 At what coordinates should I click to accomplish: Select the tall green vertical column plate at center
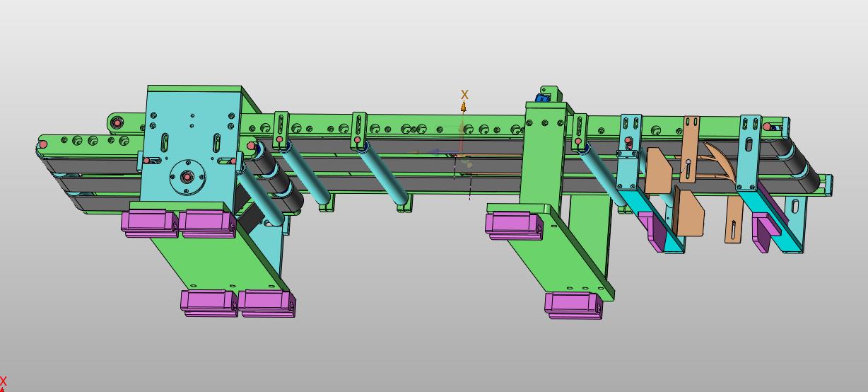[542, 154]
